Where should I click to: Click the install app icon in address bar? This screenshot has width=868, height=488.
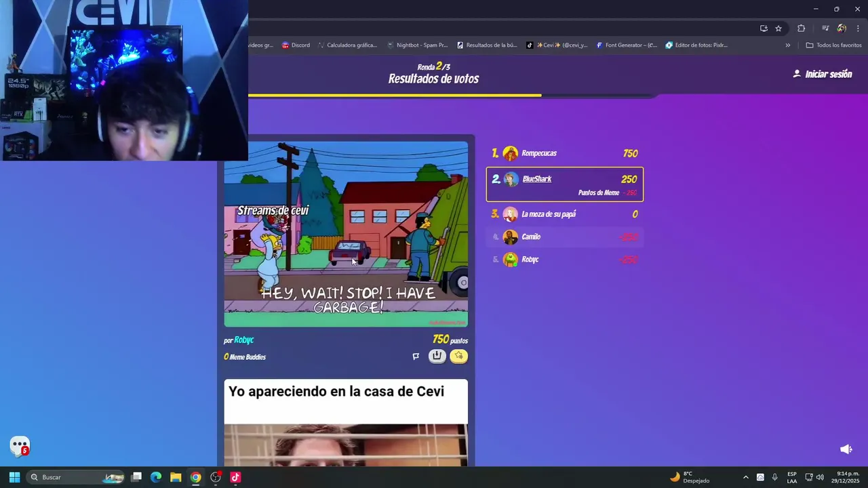pos(764,28)
